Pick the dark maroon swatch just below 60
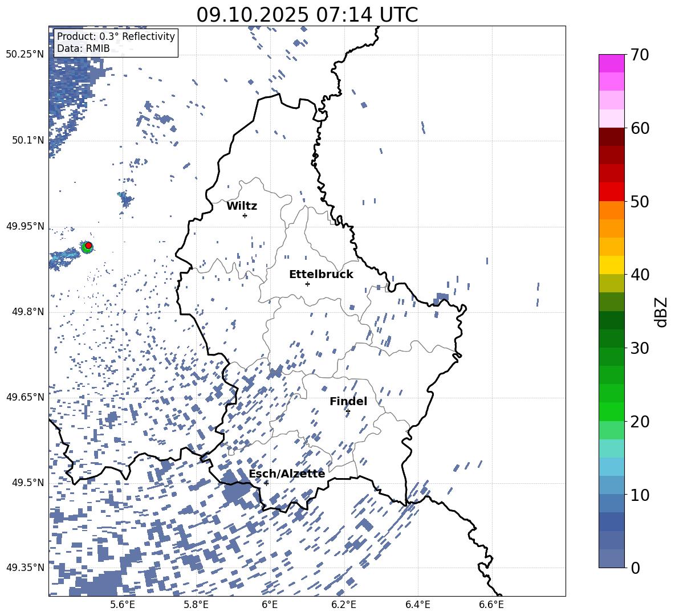675x616 pixels. click(611, 137)
